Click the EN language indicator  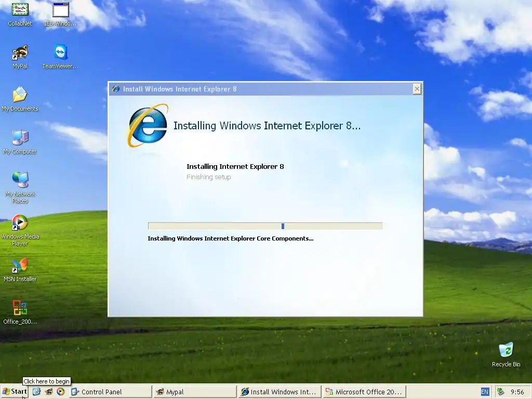click(x=485, y=392)
